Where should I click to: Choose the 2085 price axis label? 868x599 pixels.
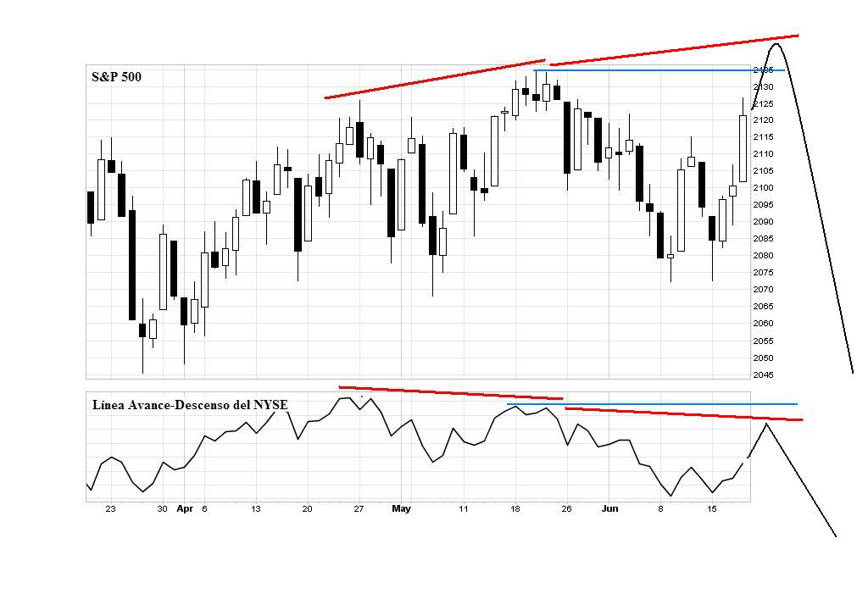(764, 238)
